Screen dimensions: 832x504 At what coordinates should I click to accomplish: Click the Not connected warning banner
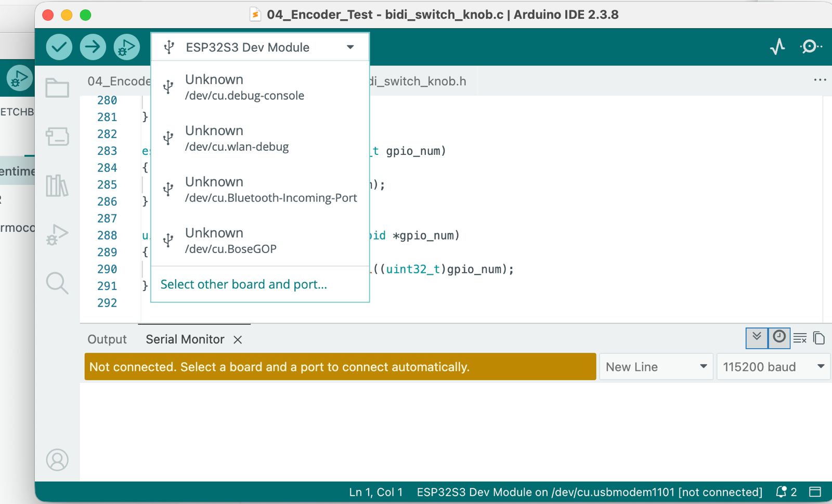(340, 367)
